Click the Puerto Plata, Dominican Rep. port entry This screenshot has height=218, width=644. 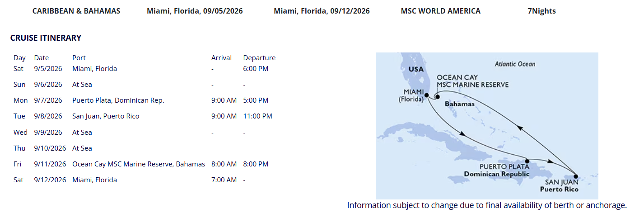click(x=118, y=100)
